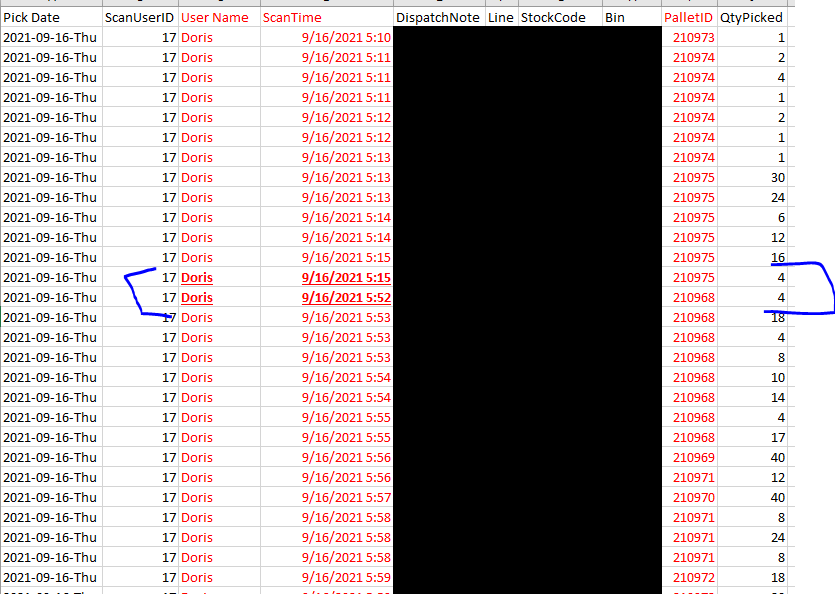Viewport: 835px width, 594px height.
Task: Select PalletID cell 210970
Action: [690, 498]
